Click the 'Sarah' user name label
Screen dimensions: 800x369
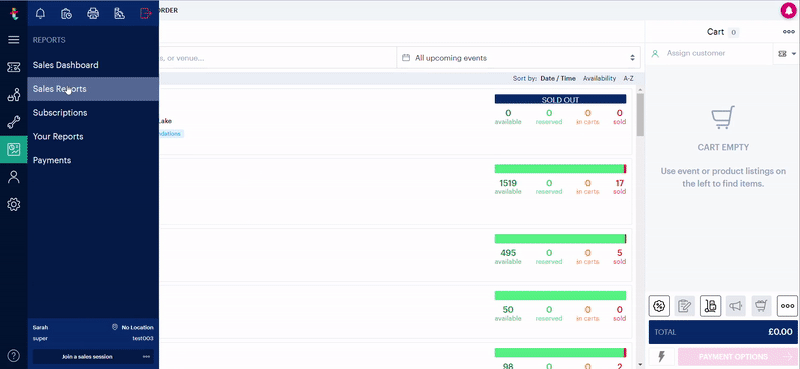click(x=40, y=328)
